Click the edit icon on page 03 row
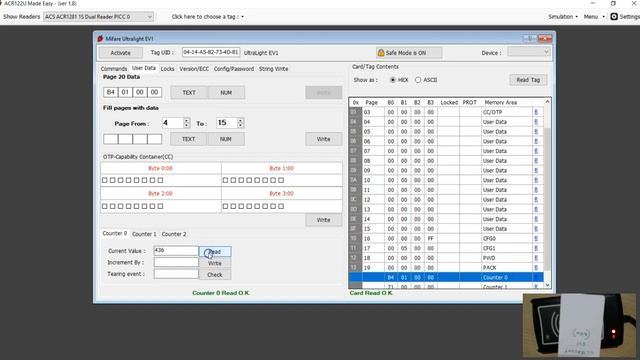 coord(536,112)
